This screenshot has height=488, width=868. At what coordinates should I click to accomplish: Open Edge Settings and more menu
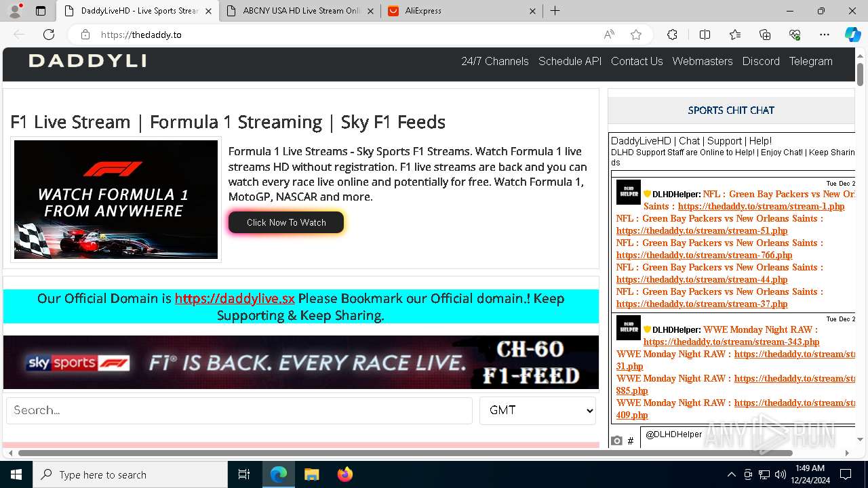[825, 35]
